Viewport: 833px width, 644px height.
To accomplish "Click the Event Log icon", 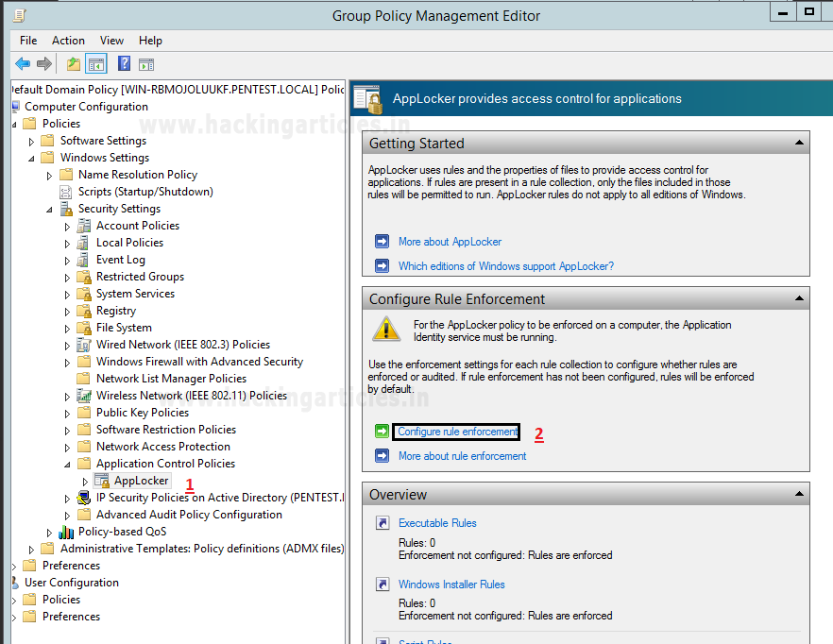I will [x=83, y=260].
